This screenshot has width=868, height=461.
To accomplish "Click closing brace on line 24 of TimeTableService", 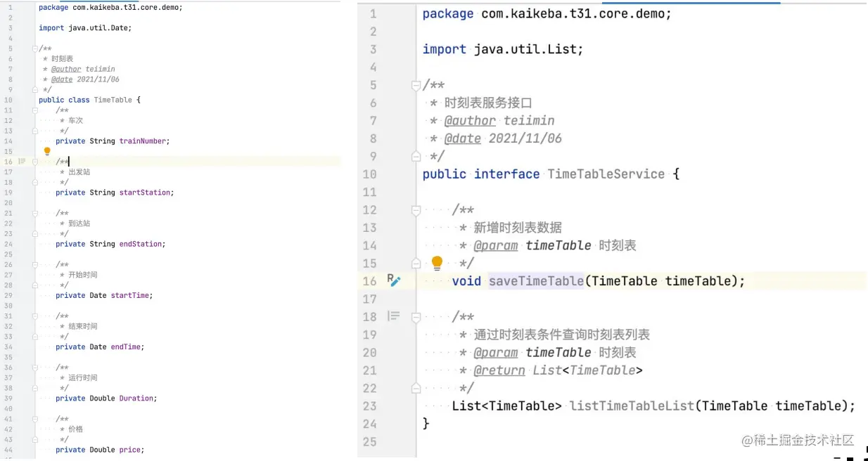I will coord(426,424).
